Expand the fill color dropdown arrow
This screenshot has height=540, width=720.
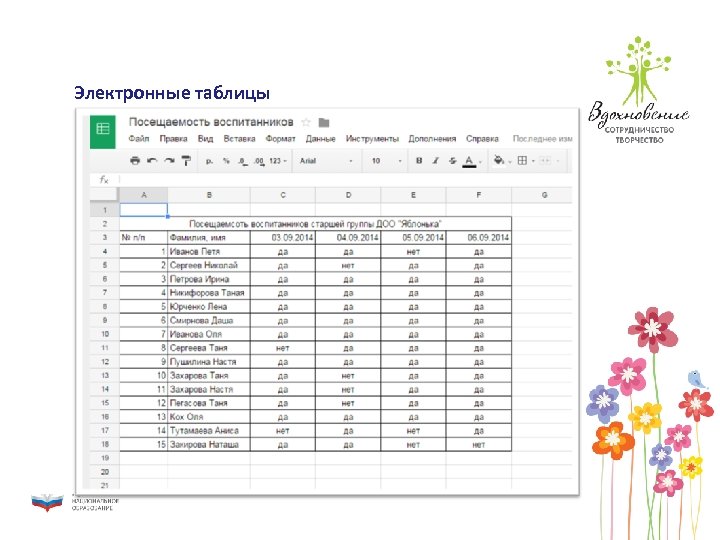[510, 162]
